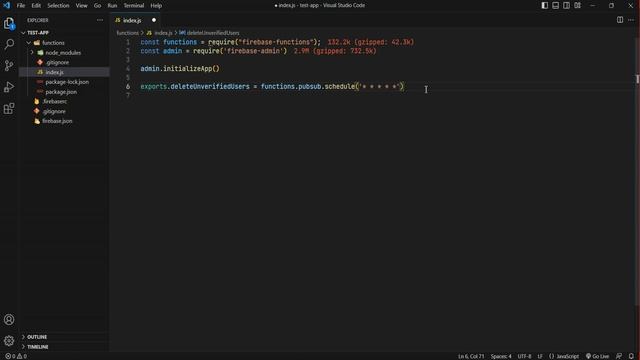This screenshot has height=360, width=640.
Task: Click the functions breadcrumb
Action: coord(127,33)
